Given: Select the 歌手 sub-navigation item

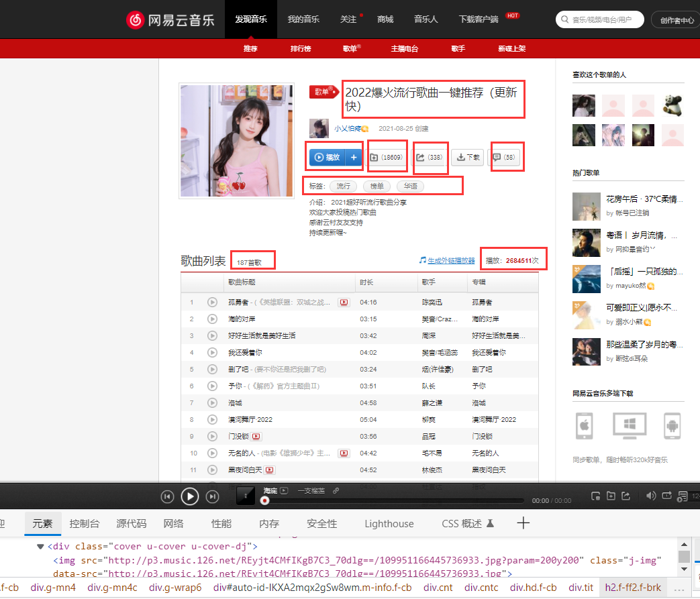Looking at the screenshot, I should coord(458,48).
